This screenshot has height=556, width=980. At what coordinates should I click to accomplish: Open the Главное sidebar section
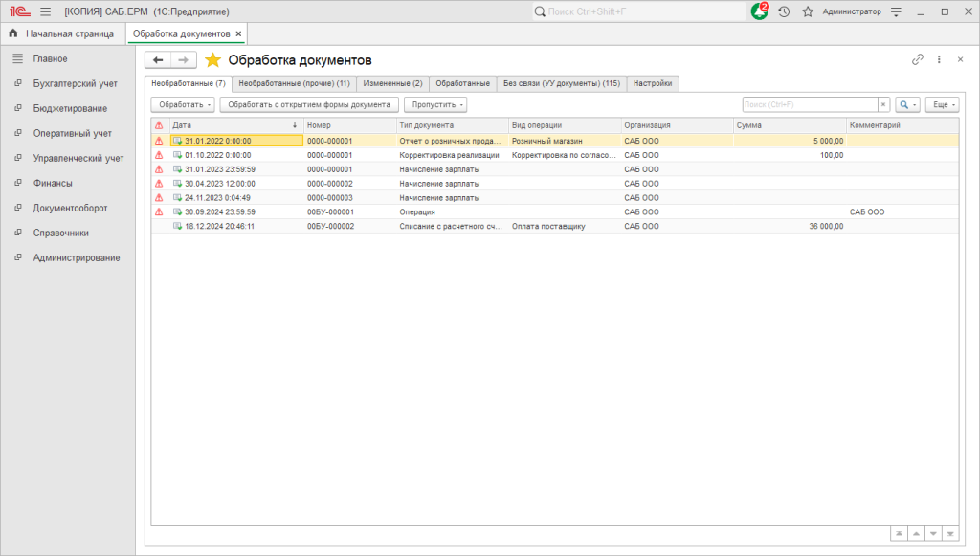click(50, 58)
